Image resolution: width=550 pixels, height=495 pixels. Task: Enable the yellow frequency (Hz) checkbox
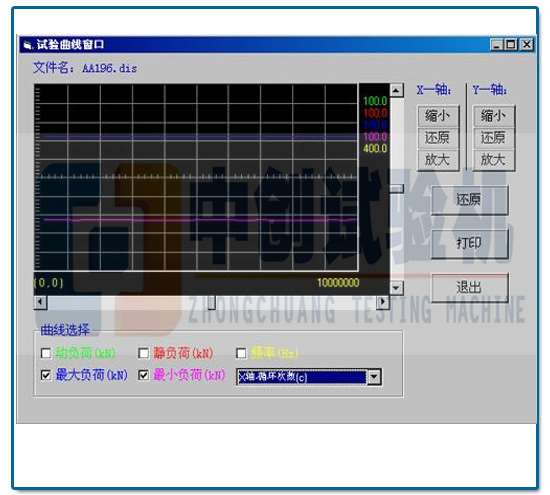241,353
